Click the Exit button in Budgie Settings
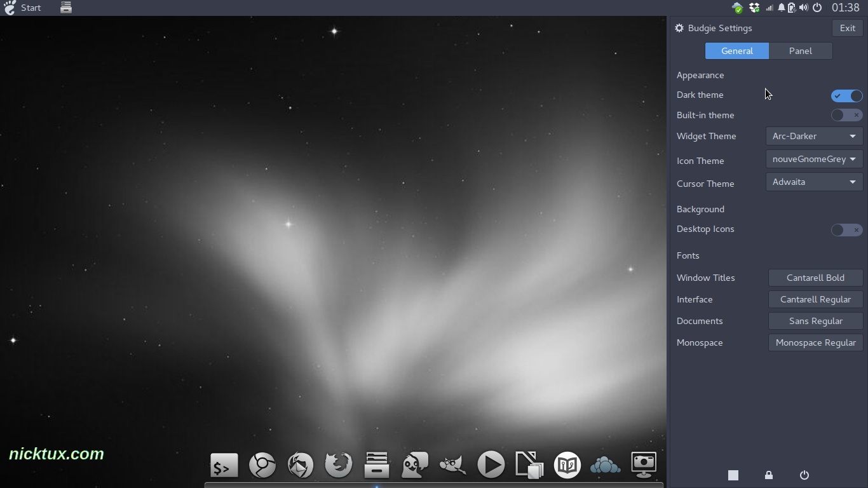Viewport: 868px width, 488px height. [x=848, y=28]
